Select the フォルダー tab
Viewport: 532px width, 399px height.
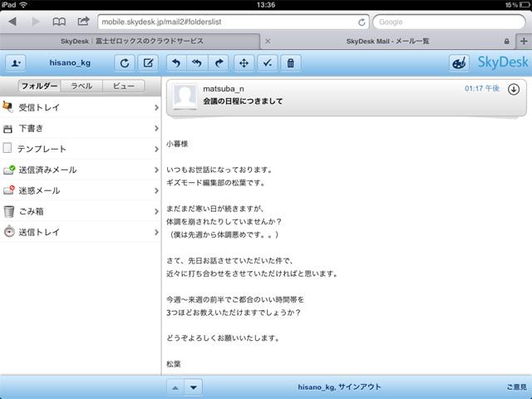pos(39,86)
